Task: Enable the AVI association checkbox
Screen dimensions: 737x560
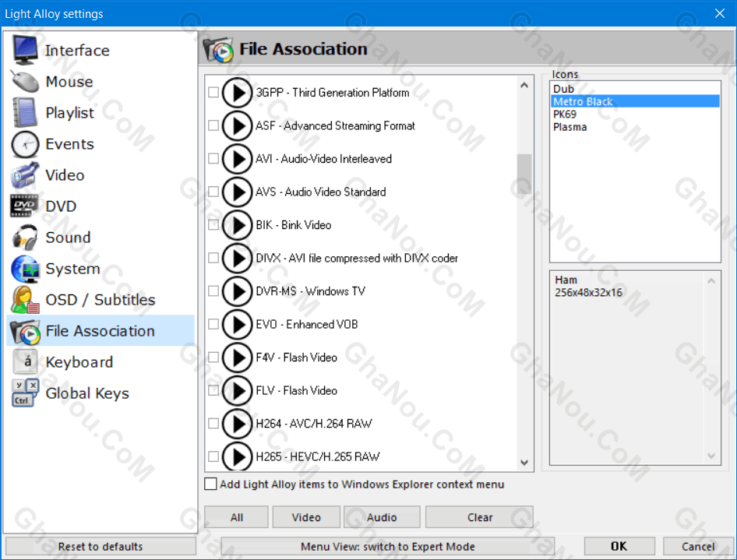Action: [213, 159]
